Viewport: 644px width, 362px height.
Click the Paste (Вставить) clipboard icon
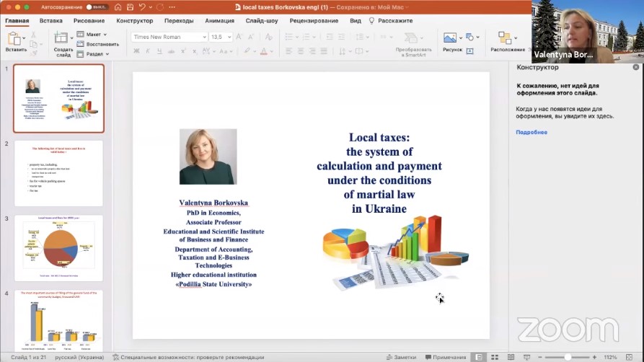click(14, 39)
